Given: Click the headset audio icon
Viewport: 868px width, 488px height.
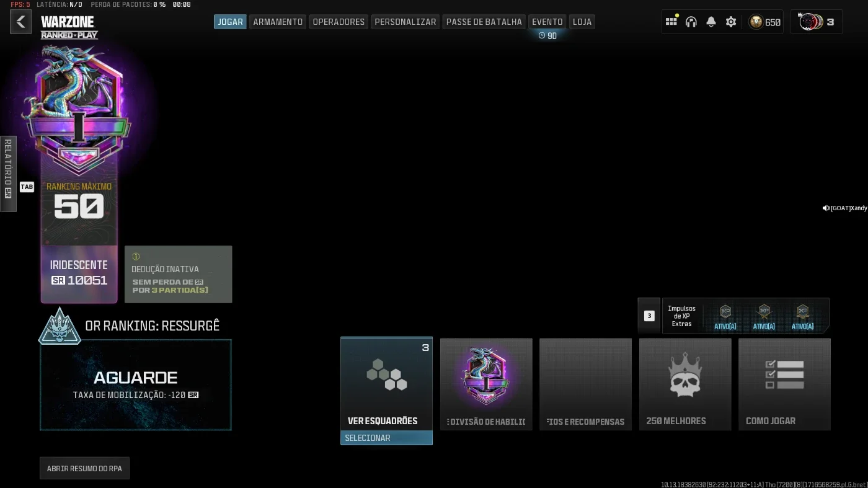Looking at the screenshot, I should click(691, 22).
